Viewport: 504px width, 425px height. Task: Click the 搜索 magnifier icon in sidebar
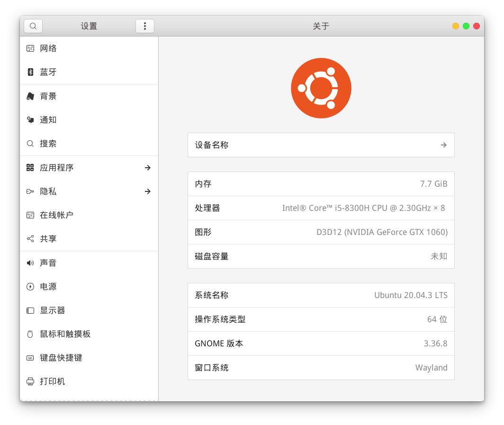(x=30, y=144)
